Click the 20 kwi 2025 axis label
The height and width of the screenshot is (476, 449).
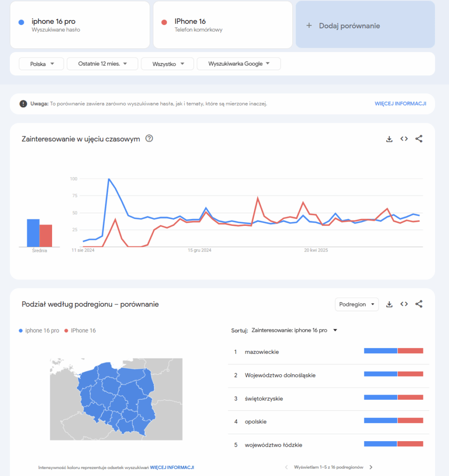316,251
